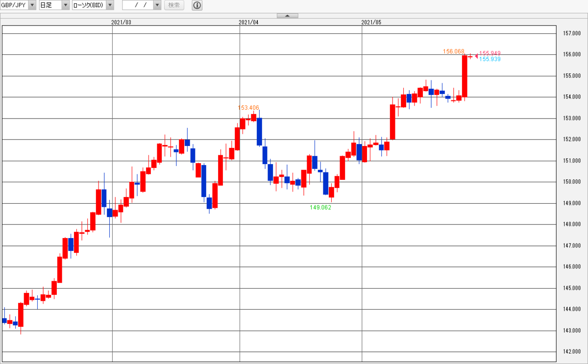
Task: Click the 157.000 price axis label
Action: click(571, 33)
